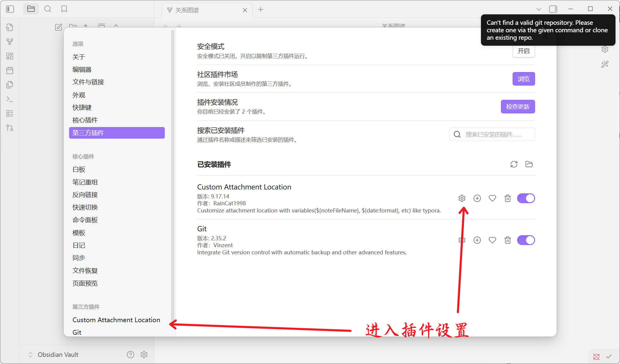Click heart donate icon for Custom Attachment Location
Image resolution: width=620 pixels, height=364 pixels.
(x=492, y=198)
